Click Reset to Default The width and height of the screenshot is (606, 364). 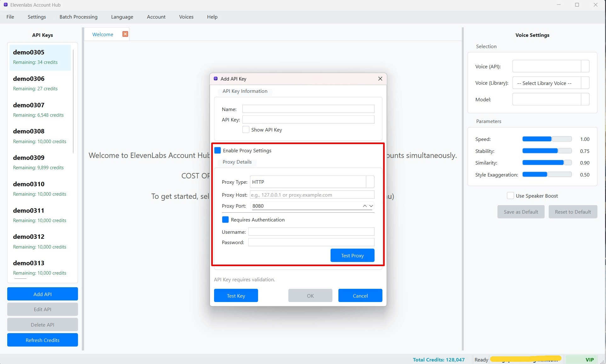click(x=573, y=212)
